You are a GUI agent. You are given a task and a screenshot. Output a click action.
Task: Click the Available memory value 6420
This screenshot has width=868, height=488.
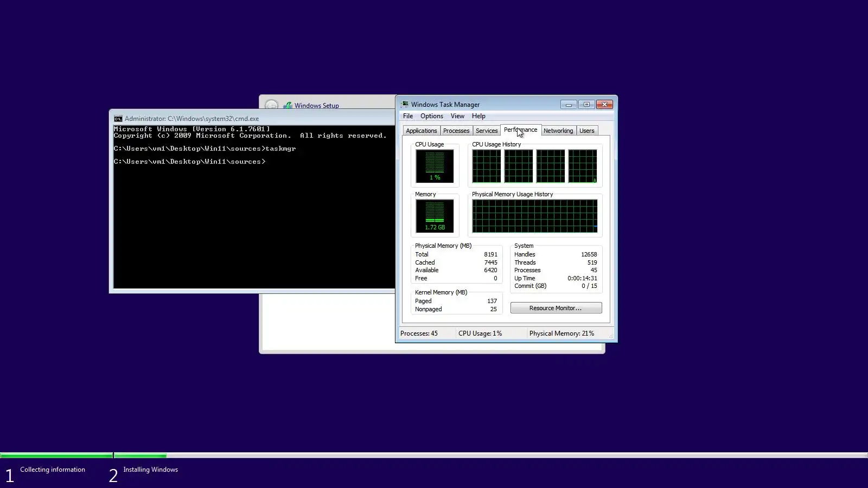click(490, 270)
